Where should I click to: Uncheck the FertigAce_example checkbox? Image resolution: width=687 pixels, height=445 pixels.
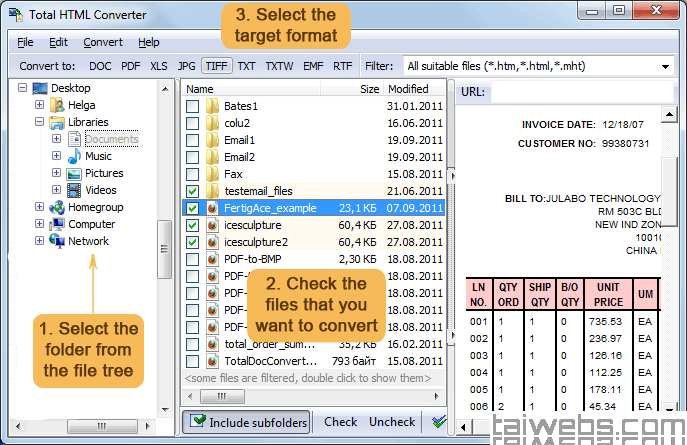tap(192, 208)
